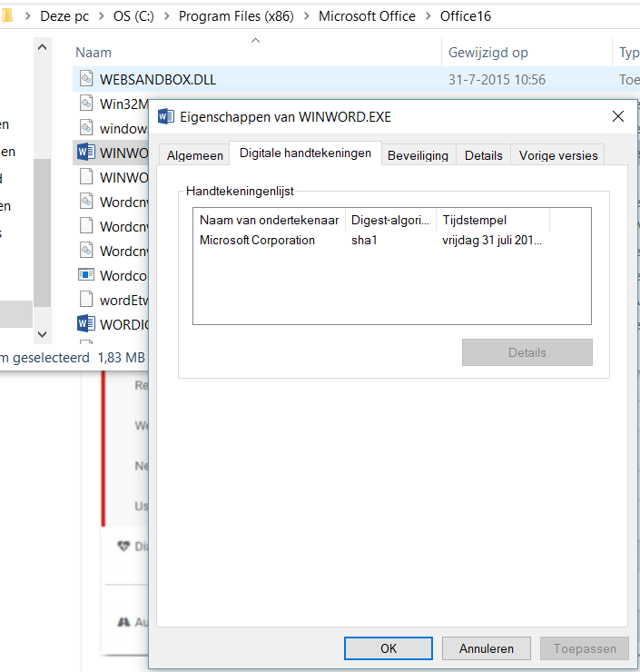Close the Eigenschappen van WINWORD.EXE dialog
Screen dimensions: 640x672
coord(617,116)
